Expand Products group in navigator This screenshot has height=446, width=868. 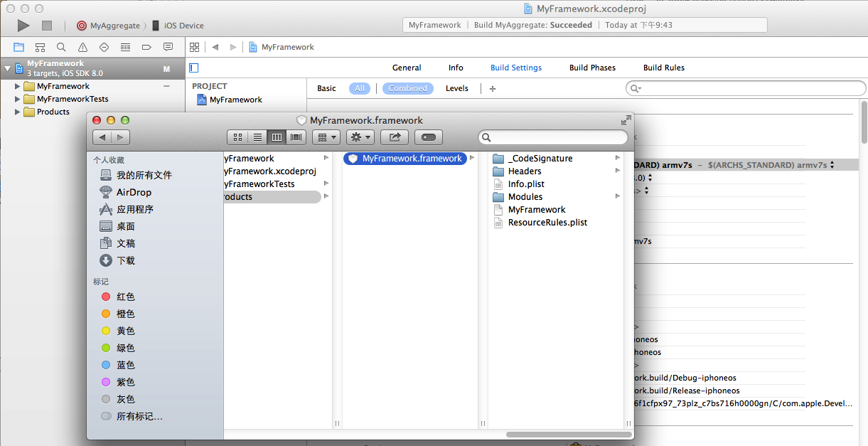pos(18,112)
